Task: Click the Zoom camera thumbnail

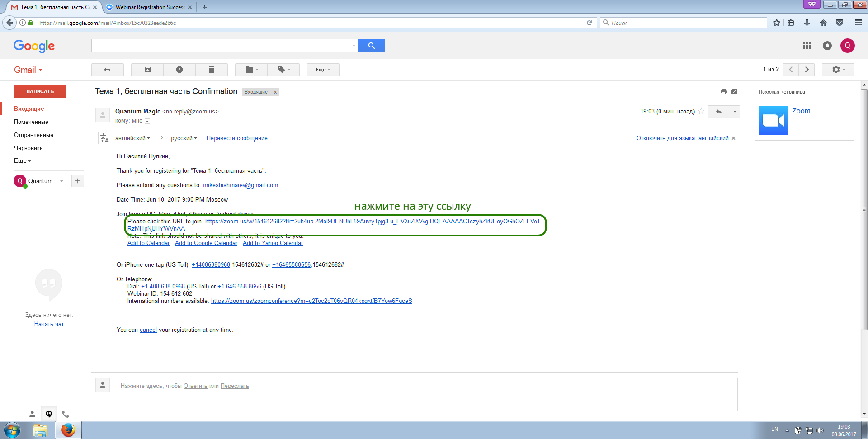Action: 774,121
